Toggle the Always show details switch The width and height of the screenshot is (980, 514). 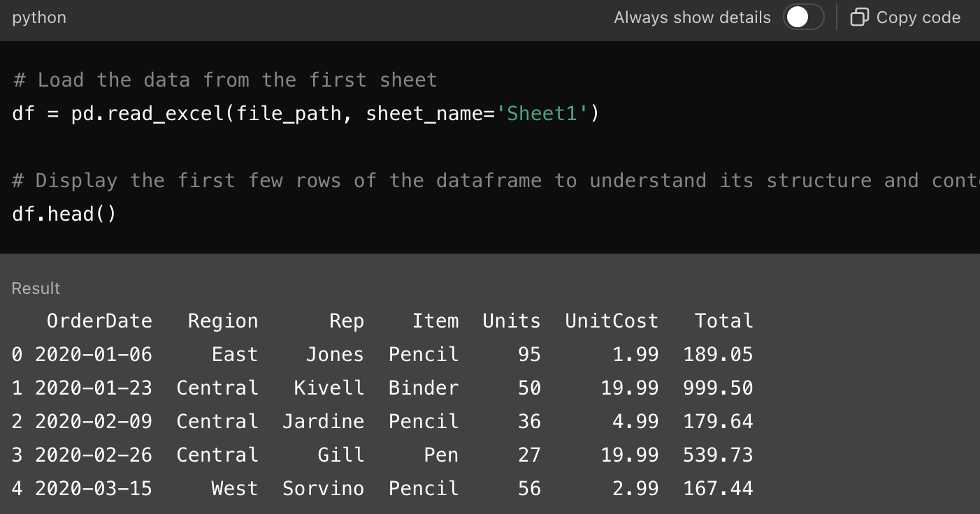click(803, 17)
